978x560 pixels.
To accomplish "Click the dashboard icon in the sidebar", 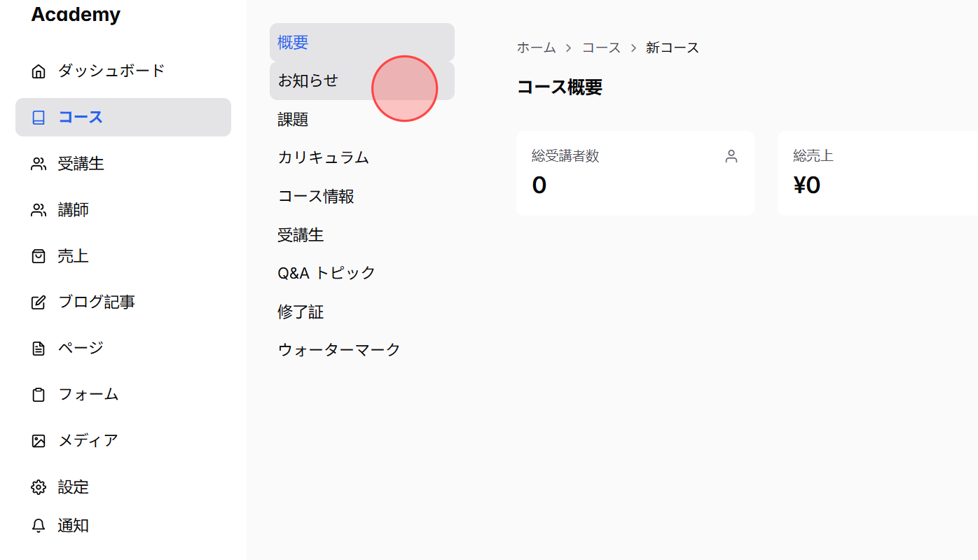I will pos(39,70).
